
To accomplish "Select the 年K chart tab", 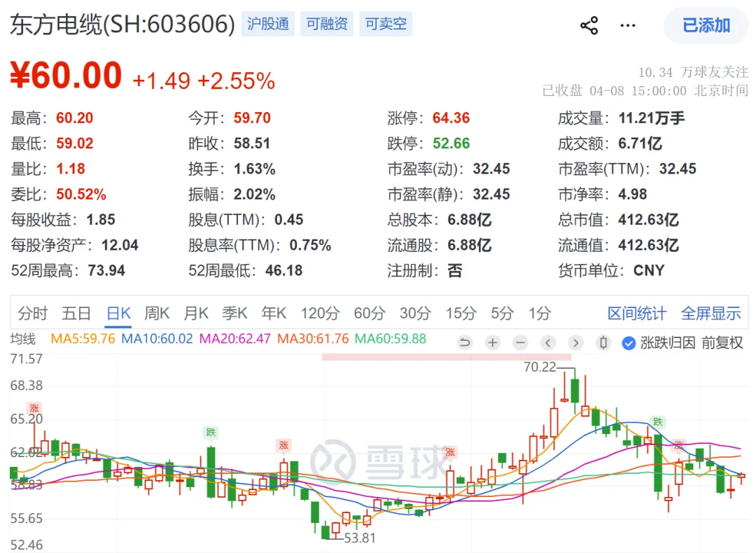I will coord(274,314).
